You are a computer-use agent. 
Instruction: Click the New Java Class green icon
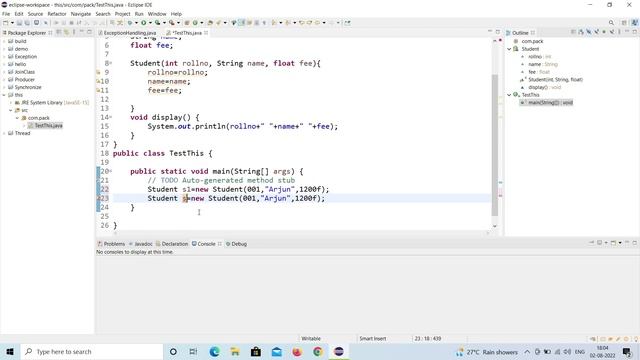195,23
